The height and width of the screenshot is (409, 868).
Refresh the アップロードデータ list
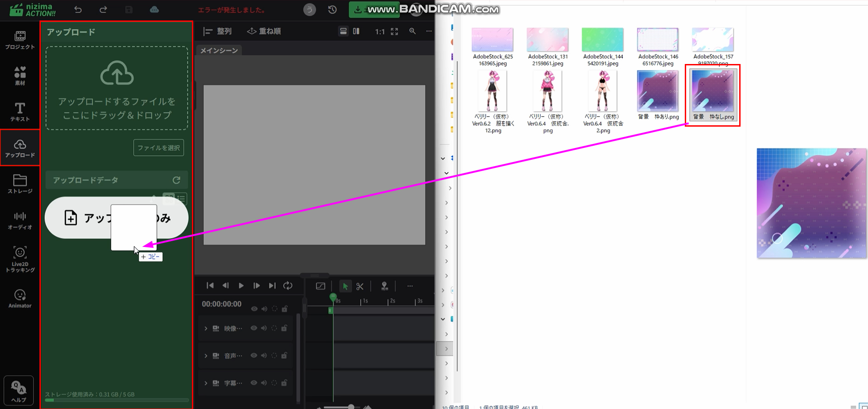(176, 180)
